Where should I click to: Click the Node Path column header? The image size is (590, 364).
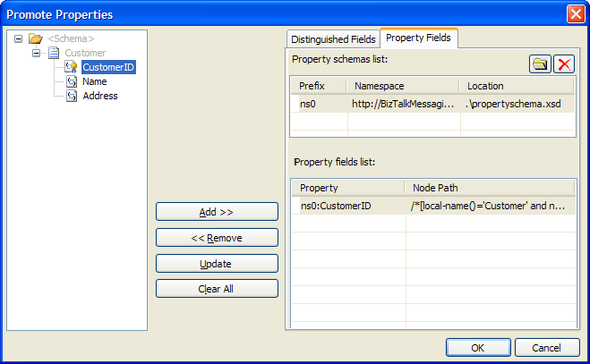tap(490, 188)
